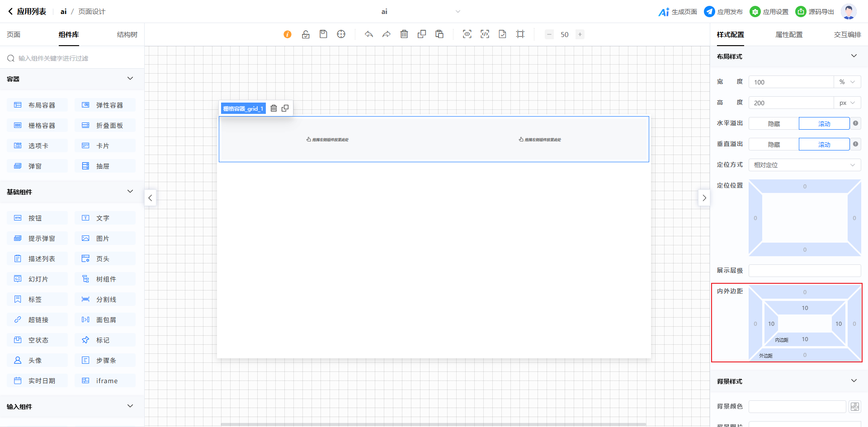Switch to the 属性配置 tab

point(789,35)
